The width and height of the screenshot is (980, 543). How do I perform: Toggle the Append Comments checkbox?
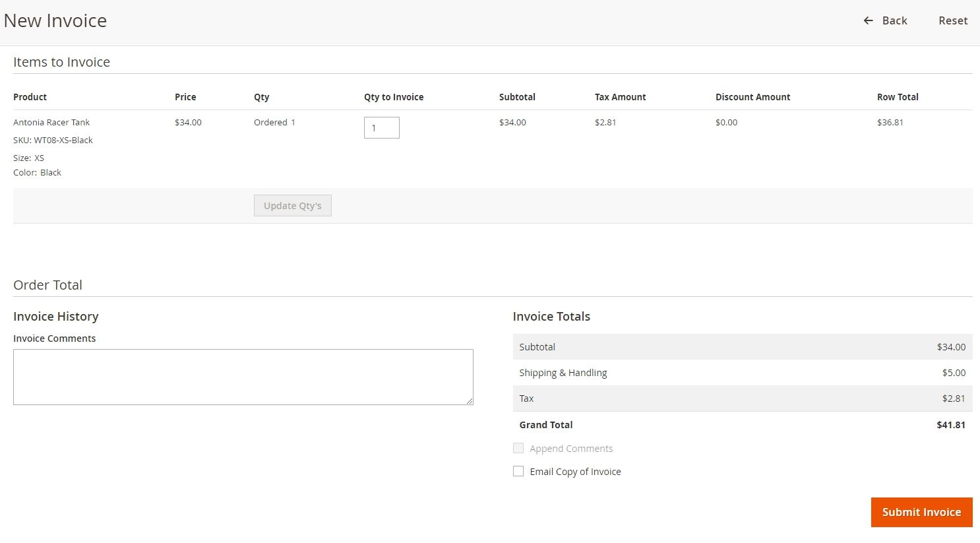point(518,448)
